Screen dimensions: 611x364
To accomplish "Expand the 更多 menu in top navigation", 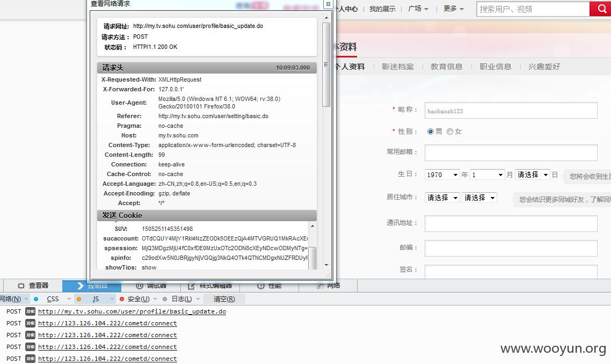I will coord(454,9).
